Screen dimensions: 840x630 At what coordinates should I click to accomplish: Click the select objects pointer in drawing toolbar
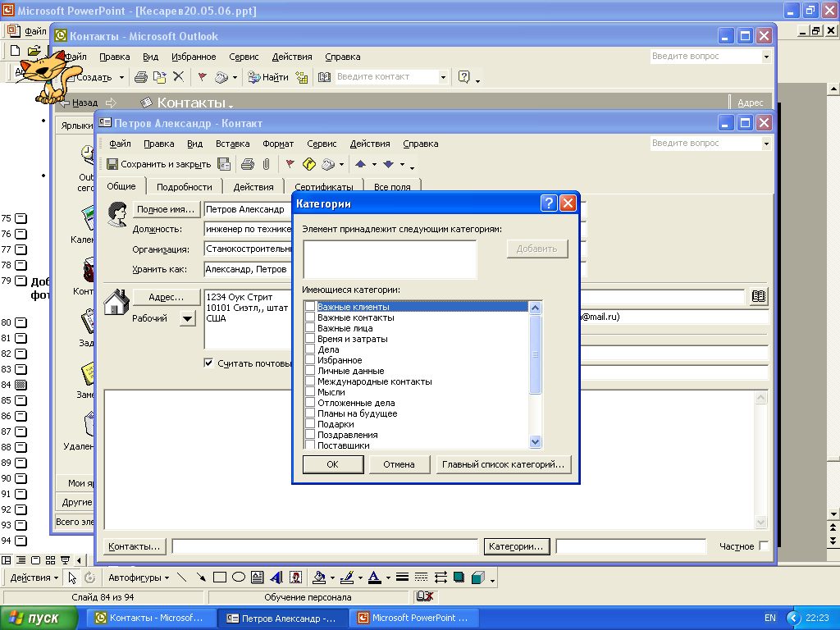72,577
